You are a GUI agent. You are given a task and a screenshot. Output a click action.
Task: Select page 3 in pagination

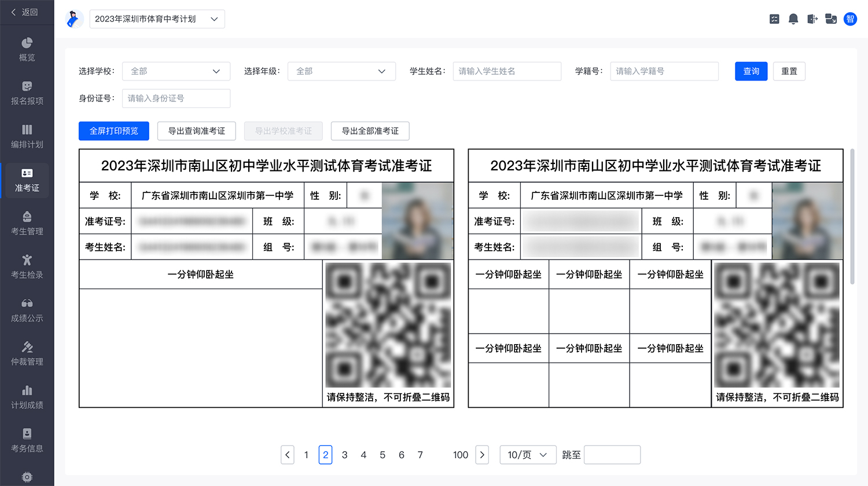[344, 455]
